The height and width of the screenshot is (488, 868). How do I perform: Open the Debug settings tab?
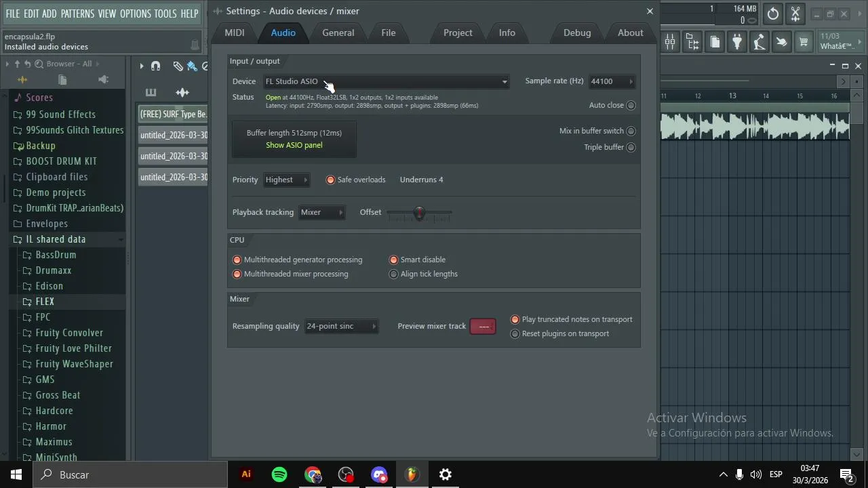(x=577, y=33)
